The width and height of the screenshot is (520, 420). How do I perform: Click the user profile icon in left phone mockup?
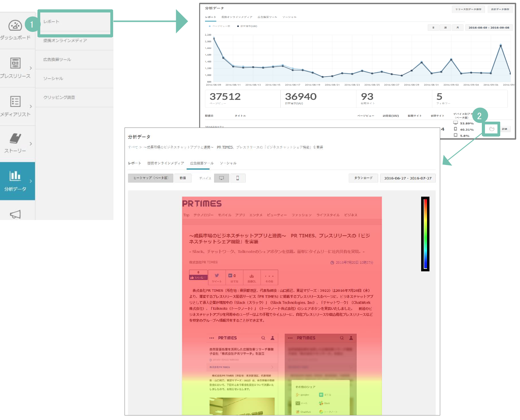click(x=272, y=338)
